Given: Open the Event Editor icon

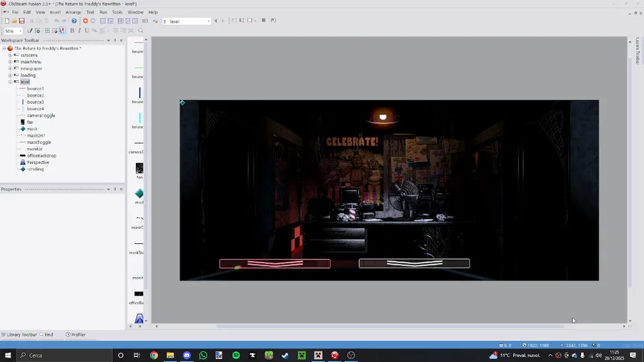Looking at the screenshot, I should [x=120, y=21].
